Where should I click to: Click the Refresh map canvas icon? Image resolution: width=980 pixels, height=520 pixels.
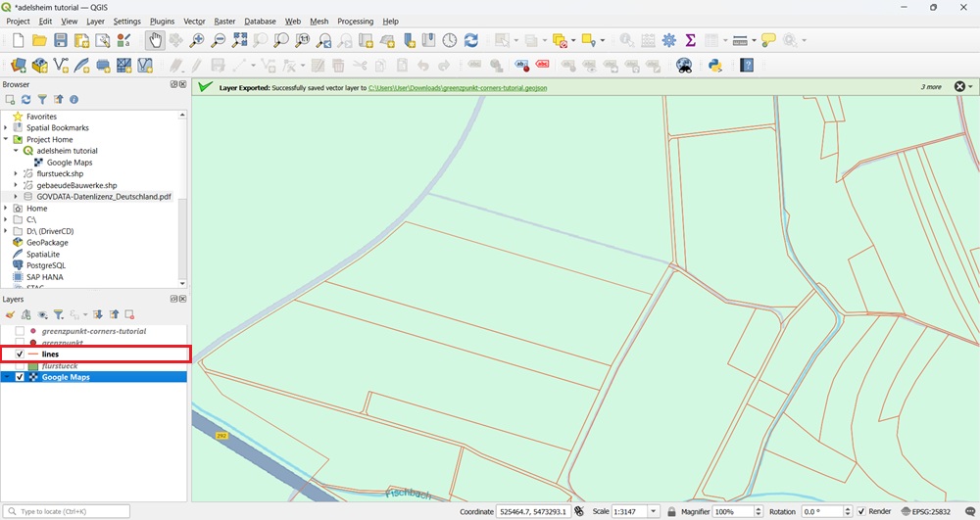(x=471, y=40)
